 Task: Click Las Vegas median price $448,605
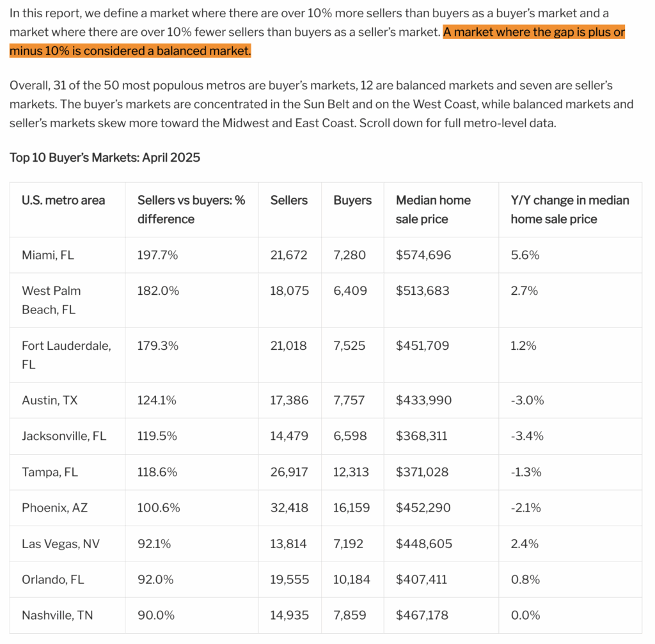(424, 544)
